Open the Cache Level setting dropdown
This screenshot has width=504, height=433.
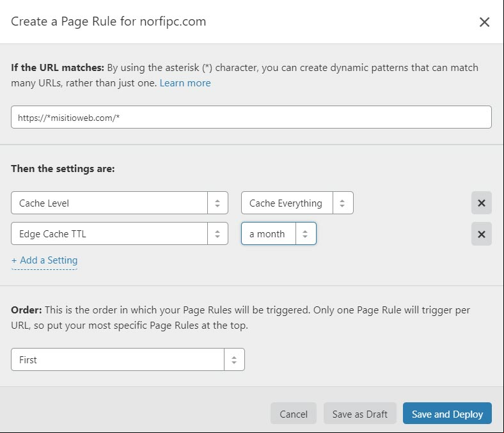click(120, 203)
